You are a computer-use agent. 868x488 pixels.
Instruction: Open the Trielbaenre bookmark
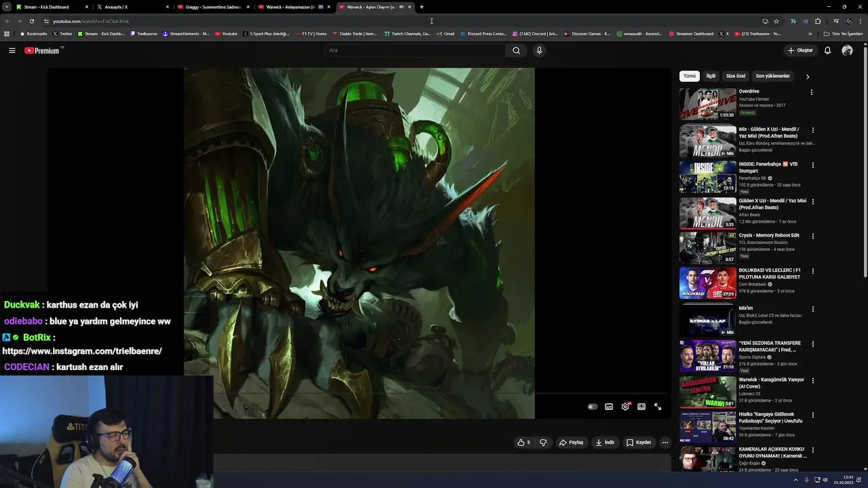144,34
